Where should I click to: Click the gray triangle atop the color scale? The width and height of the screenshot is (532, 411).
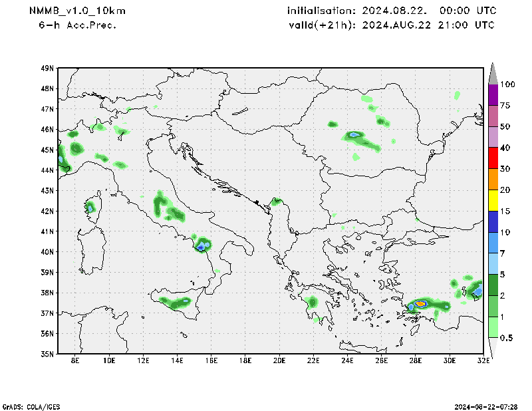(x=493, y=72)
